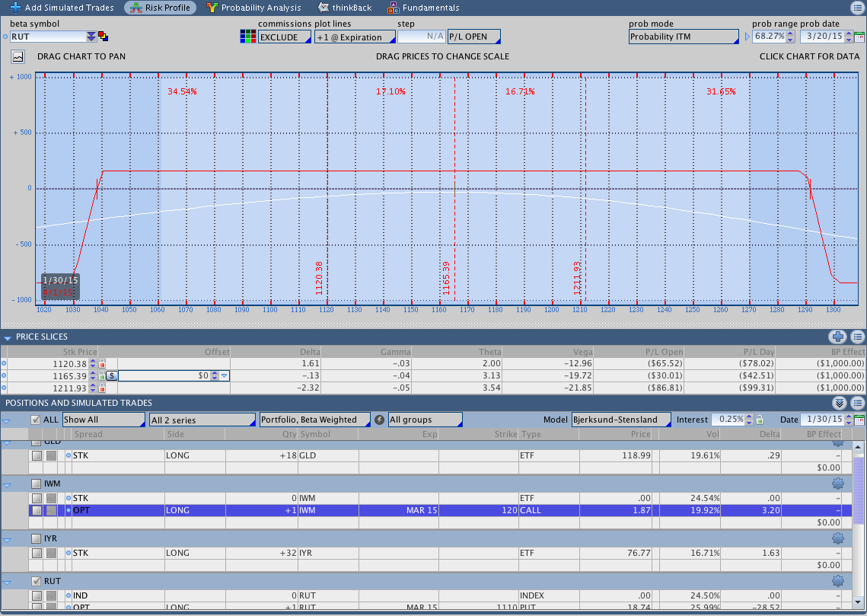
Task: Click the 1120.38 stock price stepper
Action: pos(93,364)
